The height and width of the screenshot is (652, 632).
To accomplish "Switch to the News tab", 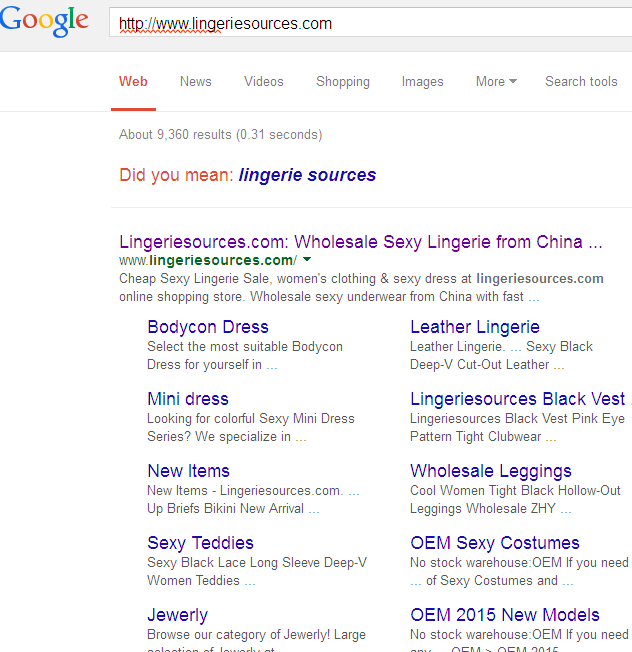I will (195, 82).
